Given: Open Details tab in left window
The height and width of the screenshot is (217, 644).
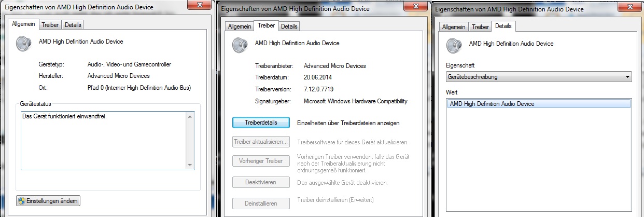Looking at the screenshot, I should pos(73,25).
